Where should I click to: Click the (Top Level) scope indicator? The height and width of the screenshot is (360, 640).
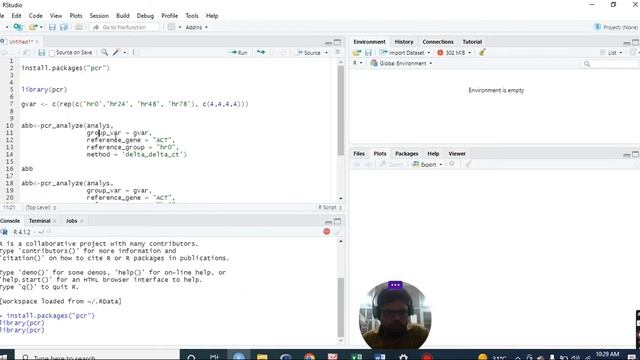coord(41,207)
